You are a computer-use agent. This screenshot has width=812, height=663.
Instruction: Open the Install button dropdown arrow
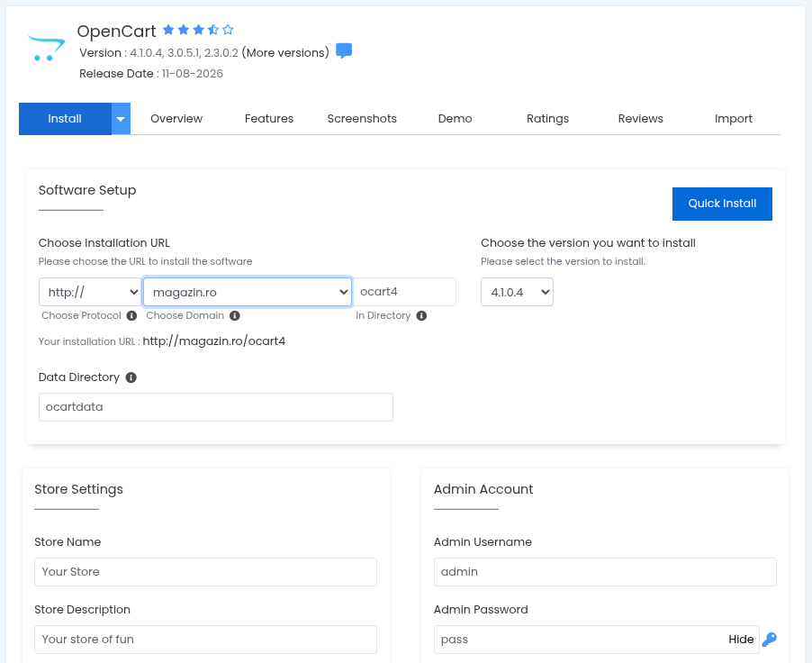121,119
